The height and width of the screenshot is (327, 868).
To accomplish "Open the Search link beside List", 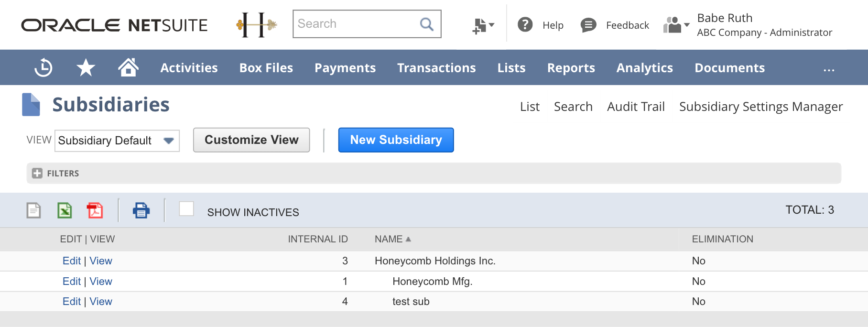I will [573, 107].
